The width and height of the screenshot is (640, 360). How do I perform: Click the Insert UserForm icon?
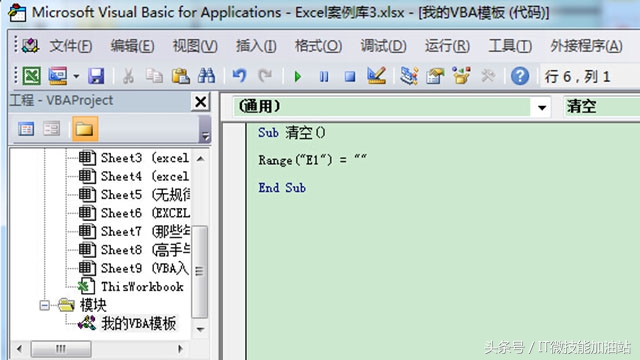point(58,76)
